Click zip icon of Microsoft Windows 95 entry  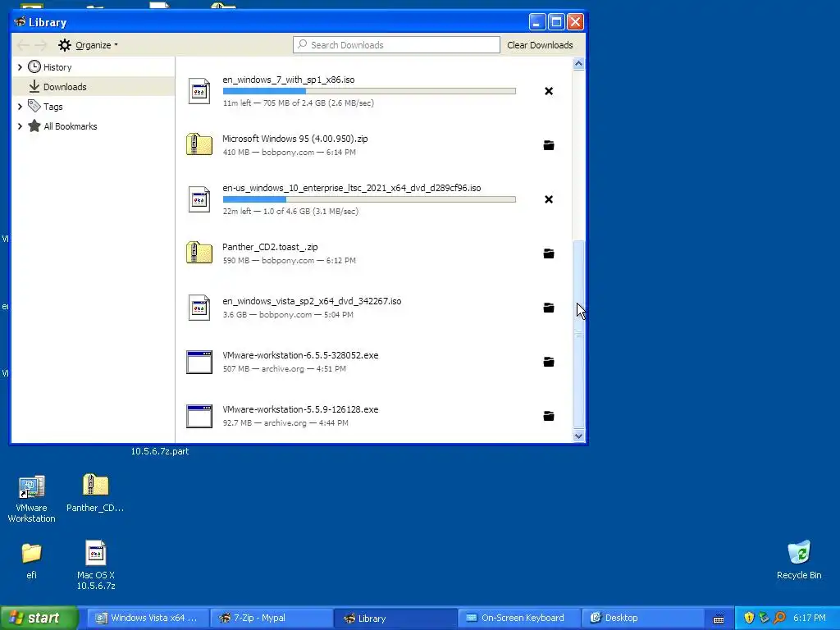pos(199,144)
